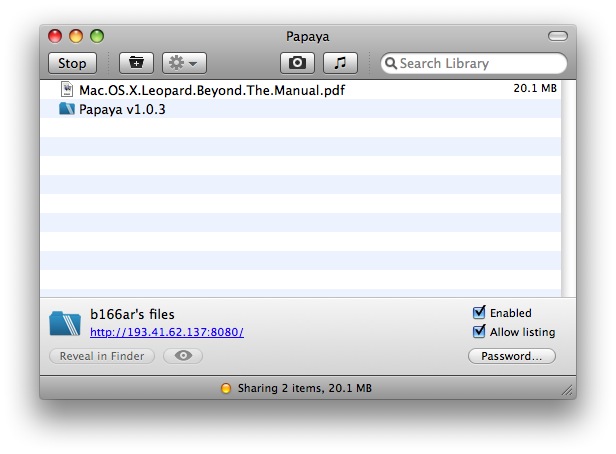Click the PDF file icon for Leopard manual

coord(67,89)
